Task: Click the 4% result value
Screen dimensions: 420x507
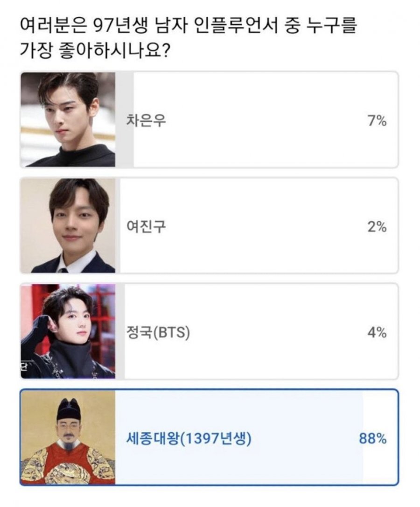Action: [377, 333]
